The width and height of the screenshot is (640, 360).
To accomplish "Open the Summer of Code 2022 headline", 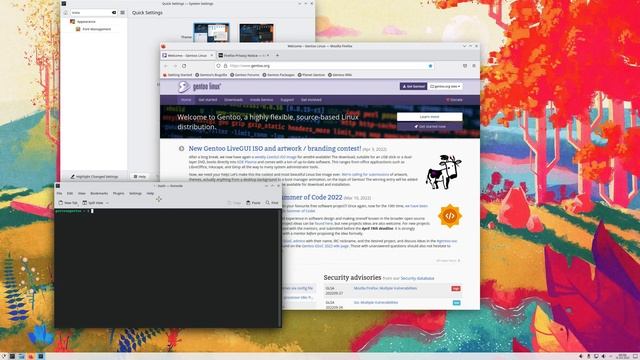I will (311, 198).
